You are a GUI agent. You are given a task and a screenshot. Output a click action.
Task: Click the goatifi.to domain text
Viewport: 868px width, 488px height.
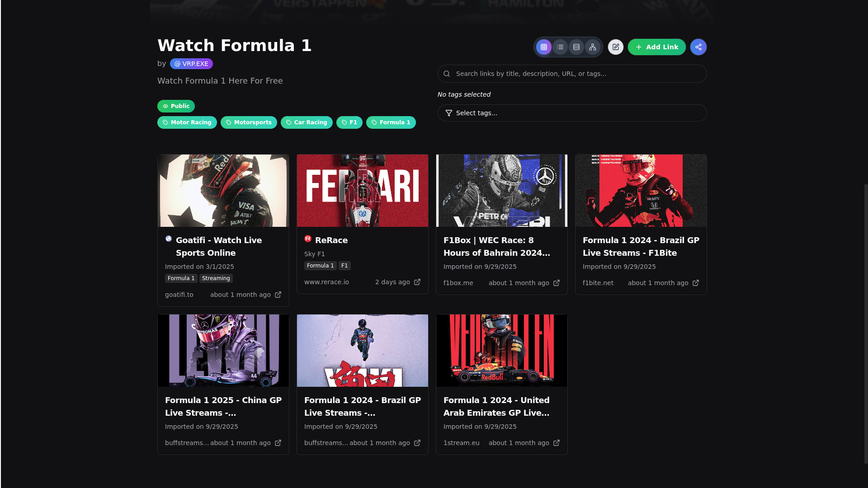(179, 295)
